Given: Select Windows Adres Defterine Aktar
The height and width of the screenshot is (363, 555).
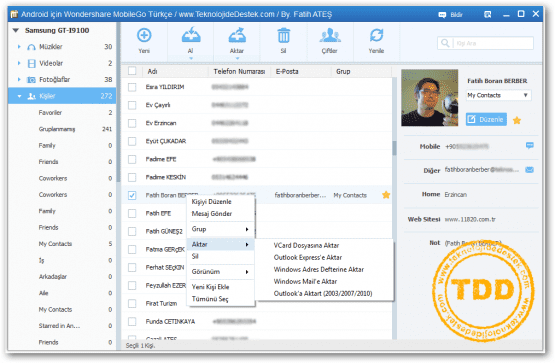Looking at the screenshot, I should point(324,270).
